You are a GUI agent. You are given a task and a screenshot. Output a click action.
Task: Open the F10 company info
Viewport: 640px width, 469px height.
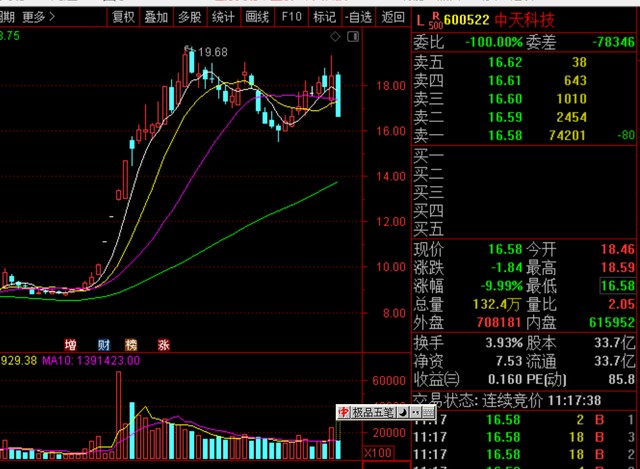tap(291, 16)
